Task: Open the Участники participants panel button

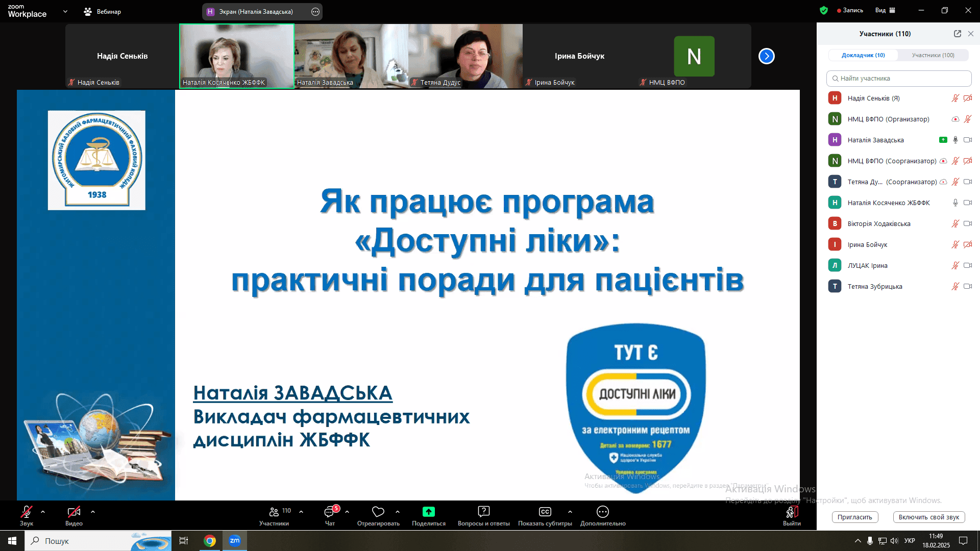Action: (x=274, y=515)
